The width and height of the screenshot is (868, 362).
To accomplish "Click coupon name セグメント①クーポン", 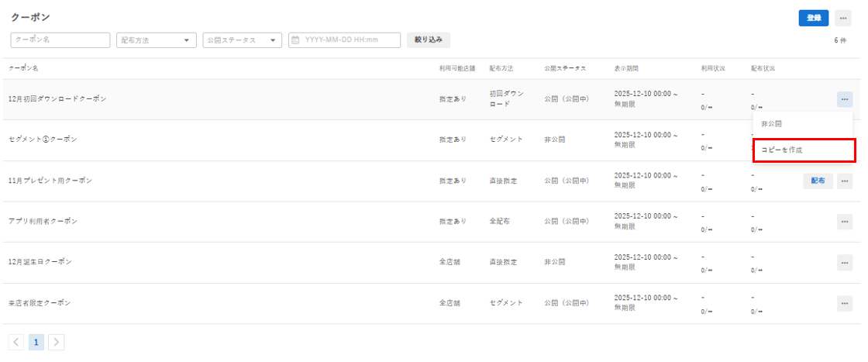I will [43, 140].
